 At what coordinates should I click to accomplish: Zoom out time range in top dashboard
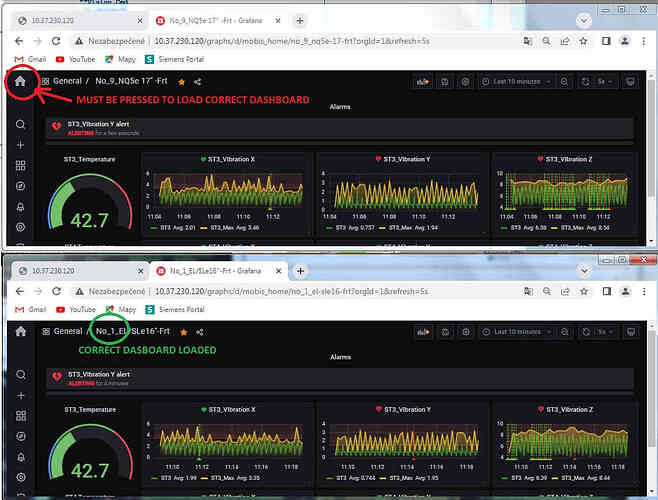click(564, 82)
